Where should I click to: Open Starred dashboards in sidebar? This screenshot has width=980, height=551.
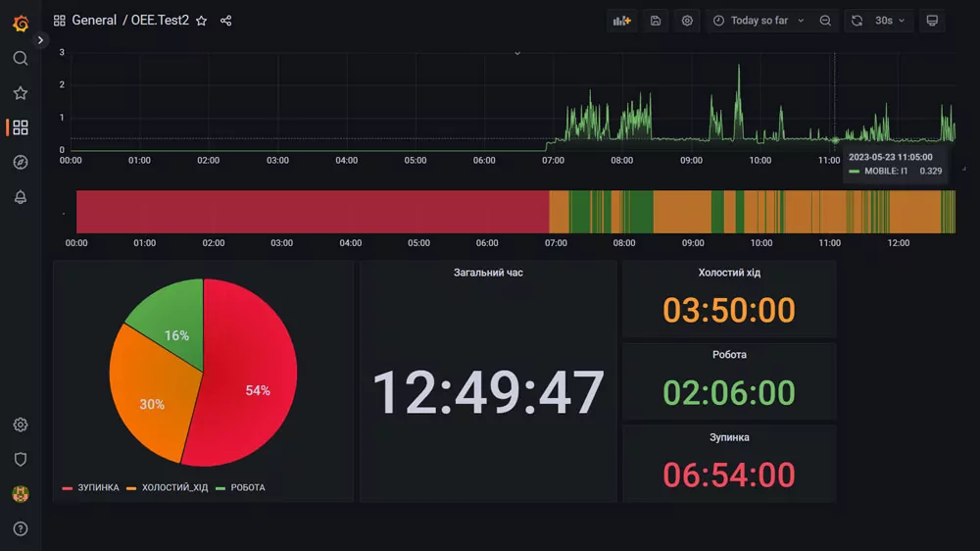[21, 93]
